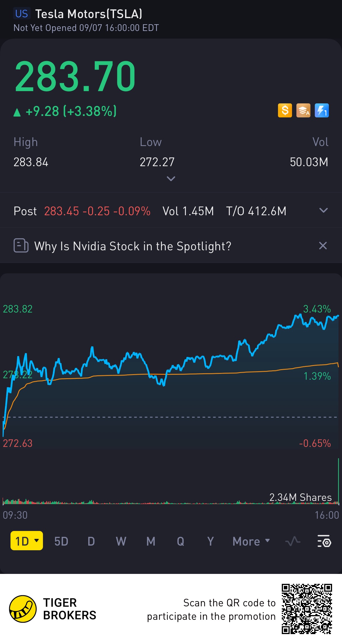Expand quote details chevron under Low
Image resolution: width=342 pixels, height=644 pixels.
coord(171,178)
